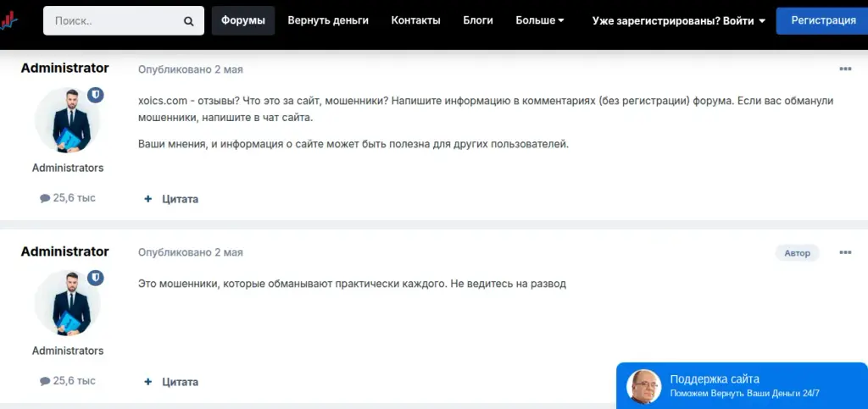The height and width of the screenshot is (409, 868).
Task: Click first post's moderator shield badge
Action: (x=96, y=95)
